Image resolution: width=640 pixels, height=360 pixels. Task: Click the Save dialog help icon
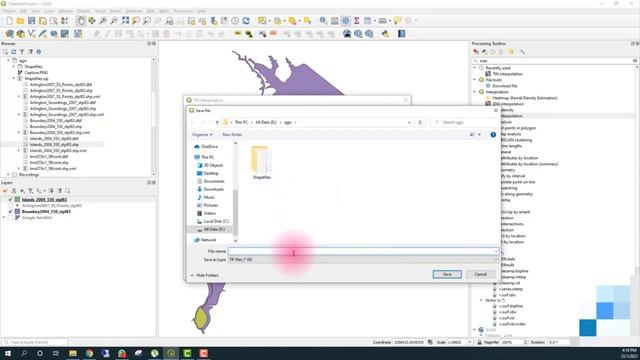pos(493,135)
